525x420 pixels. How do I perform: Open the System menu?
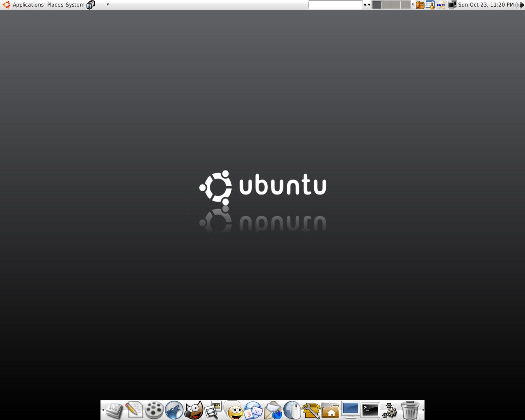point(75,5)
